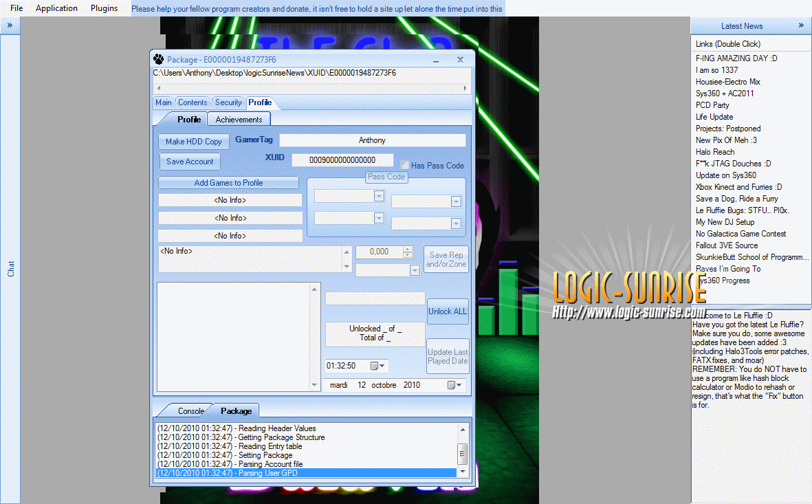Expand the Chat side panel arrow

(10, 25)
